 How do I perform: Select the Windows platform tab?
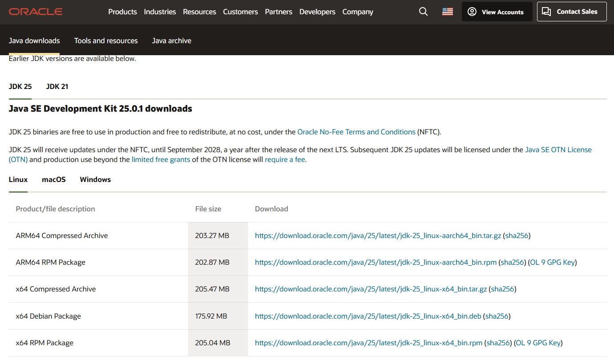(x=95, y=179)
